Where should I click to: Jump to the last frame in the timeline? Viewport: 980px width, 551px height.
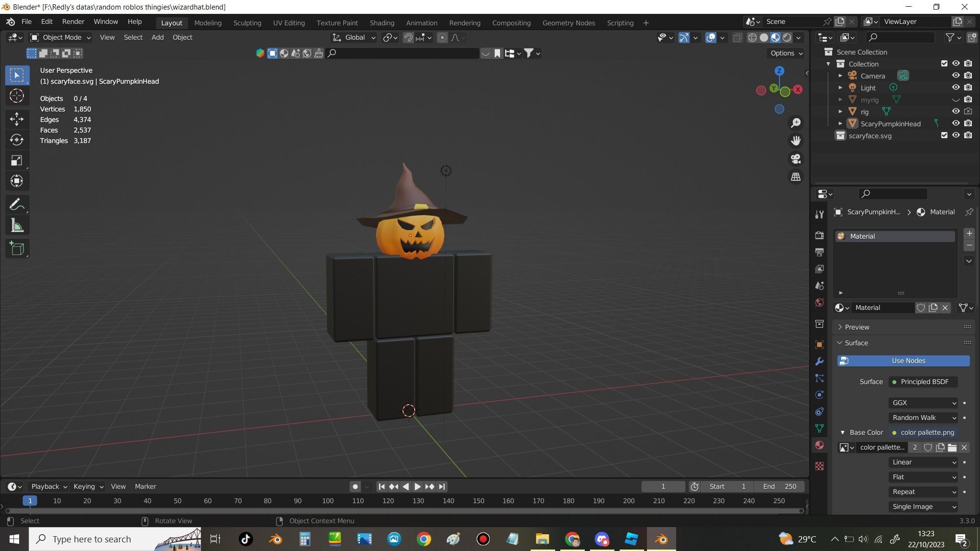(x=442, y=486)
